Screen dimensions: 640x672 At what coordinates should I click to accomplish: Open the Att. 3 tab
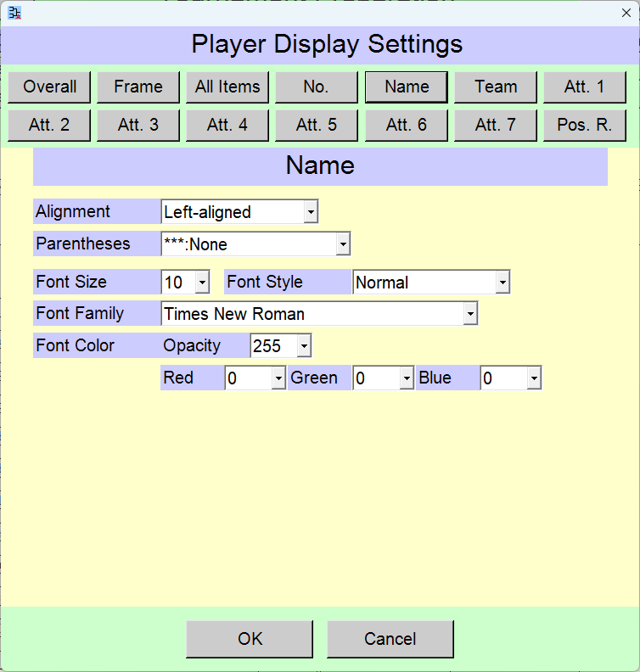coord(138,125)
